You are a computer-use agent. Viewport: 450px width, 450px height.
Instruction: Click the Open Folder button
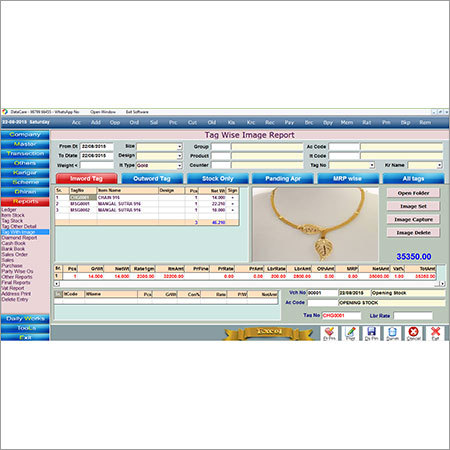[413, 193]
